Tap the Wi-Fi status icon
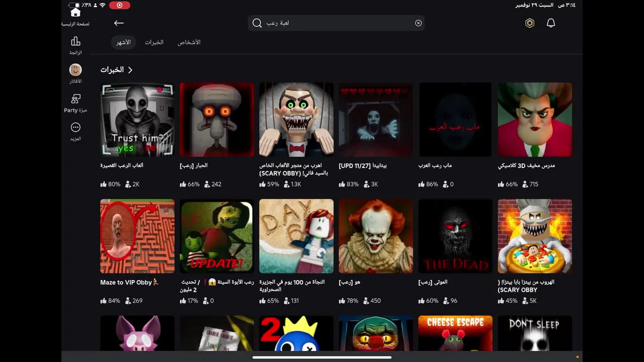The image size is (644, 362). tap(103, 5)
